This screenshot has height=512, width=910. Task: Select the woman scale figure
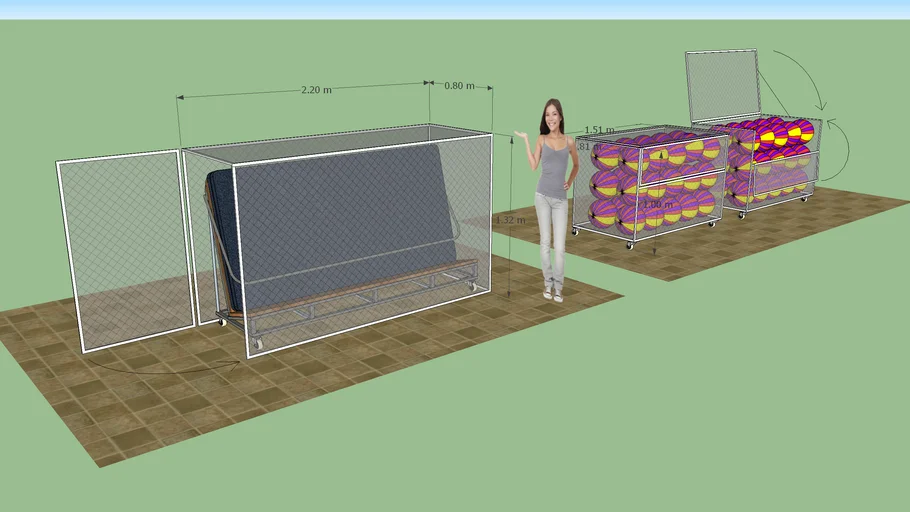coord(550,200)
